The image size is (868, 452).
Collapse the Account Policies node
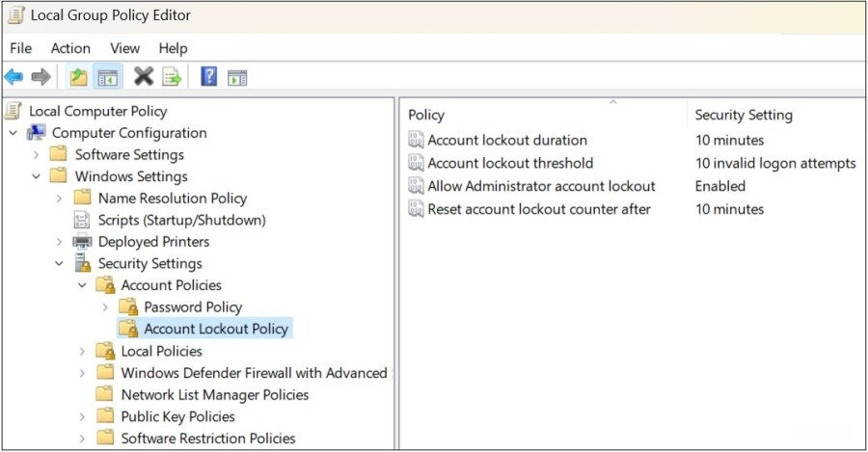pos(82,285)
